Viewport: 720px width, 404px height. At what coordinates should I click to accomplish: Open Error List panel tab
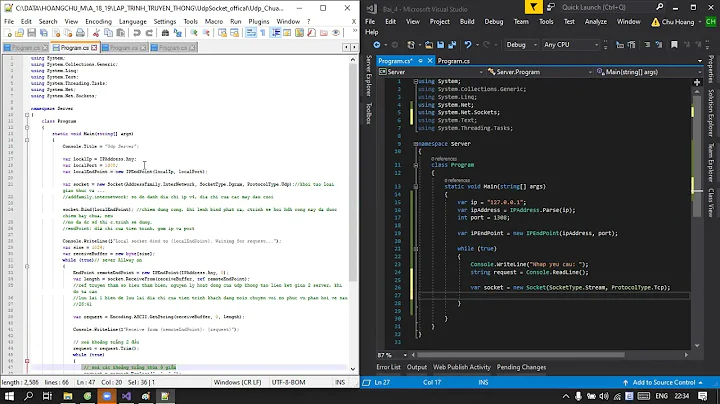[x=388, y=367]
